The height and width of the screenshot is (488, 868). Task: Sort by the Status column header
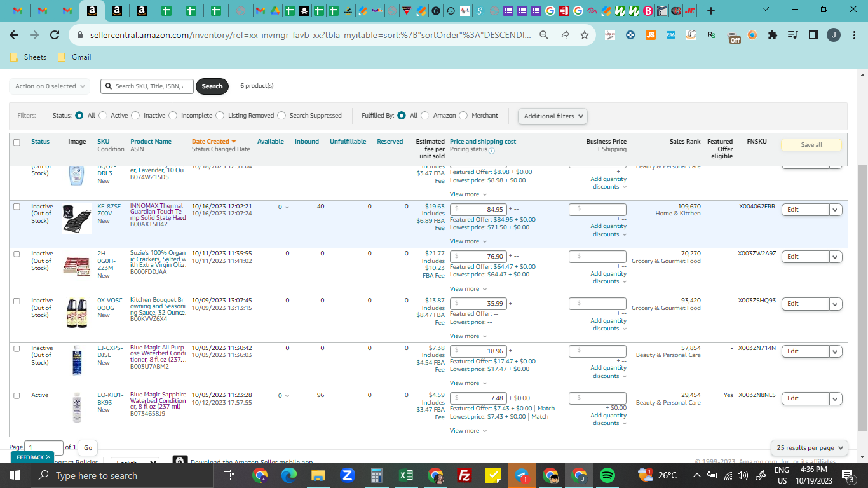(41, 142)
